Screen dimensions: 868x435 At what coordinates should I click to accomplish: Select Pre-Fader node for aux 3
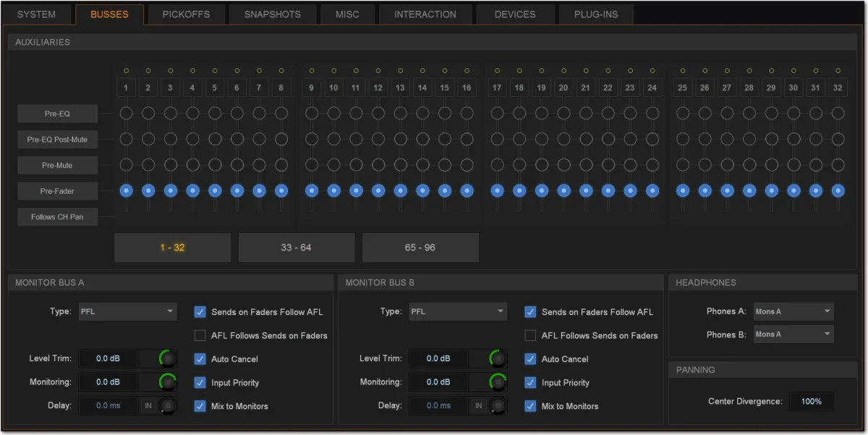point(170,190)
